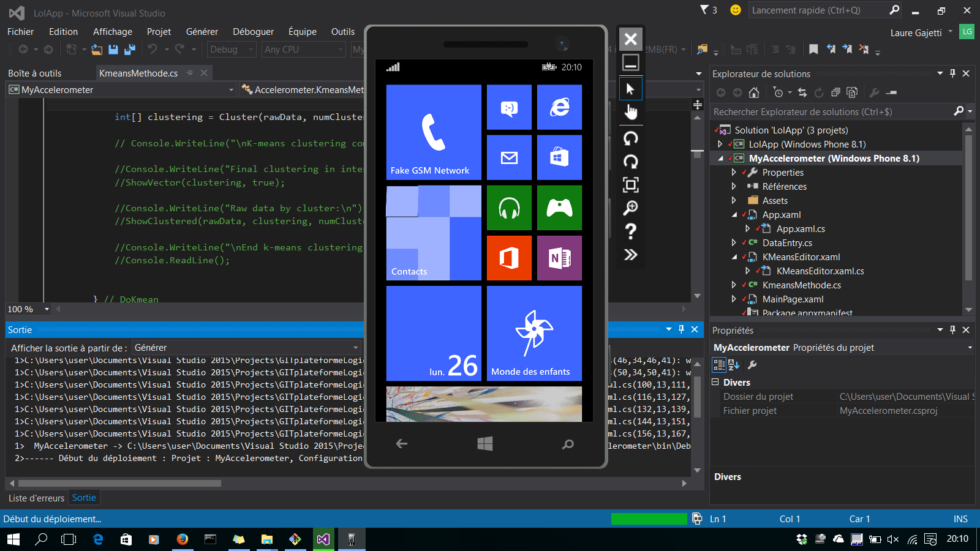Click the Home icon in Solution Explorer

[x=754, y=92]
